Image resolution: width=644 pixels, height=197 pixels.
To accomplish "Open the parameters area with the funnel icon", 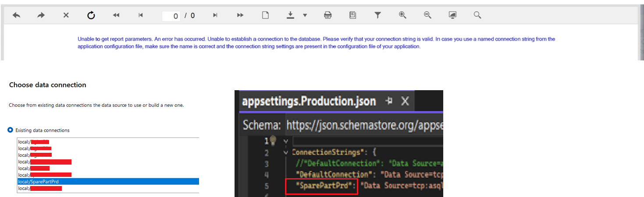I will (377, 15).
